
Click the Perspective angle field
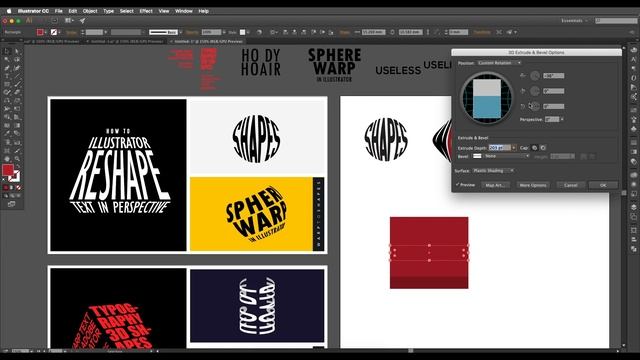[552, 120]
